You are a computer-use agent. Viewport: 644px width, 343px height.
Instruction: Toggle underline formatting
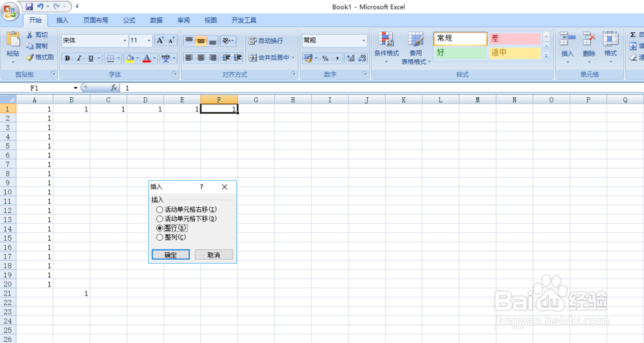pyautogui.click(x=90, y=59)
